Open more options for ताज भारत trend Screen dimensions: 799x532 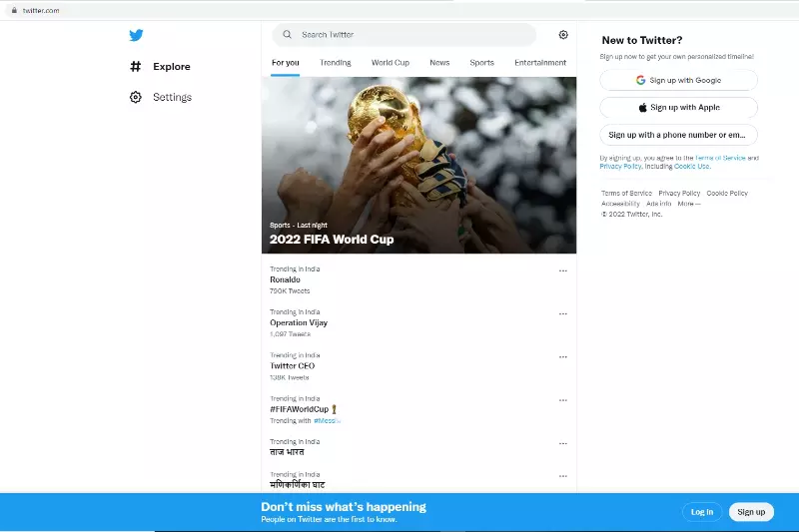[563, 444]
